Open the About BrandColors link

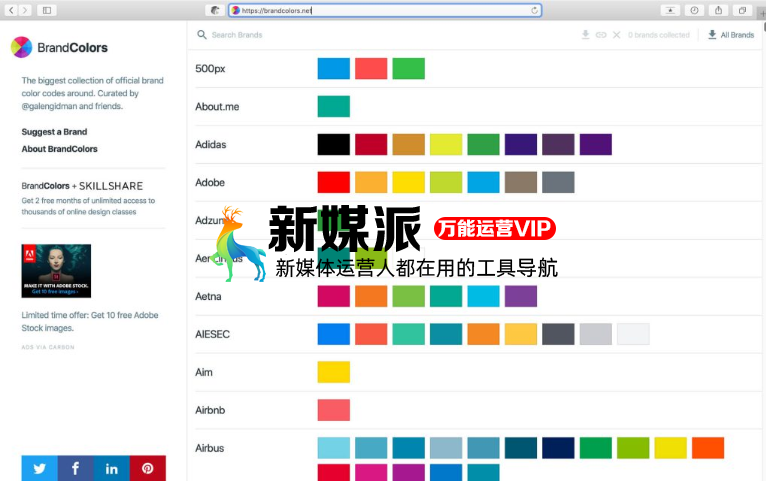point(60,149)
